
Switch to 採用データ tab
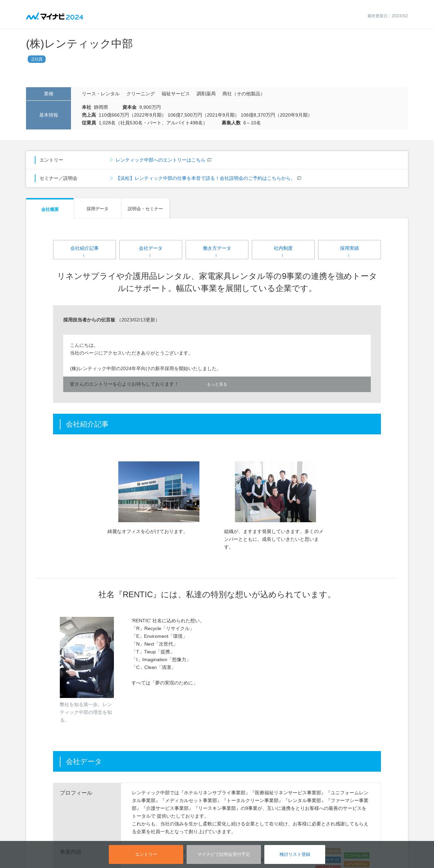[x=97, y=209]
